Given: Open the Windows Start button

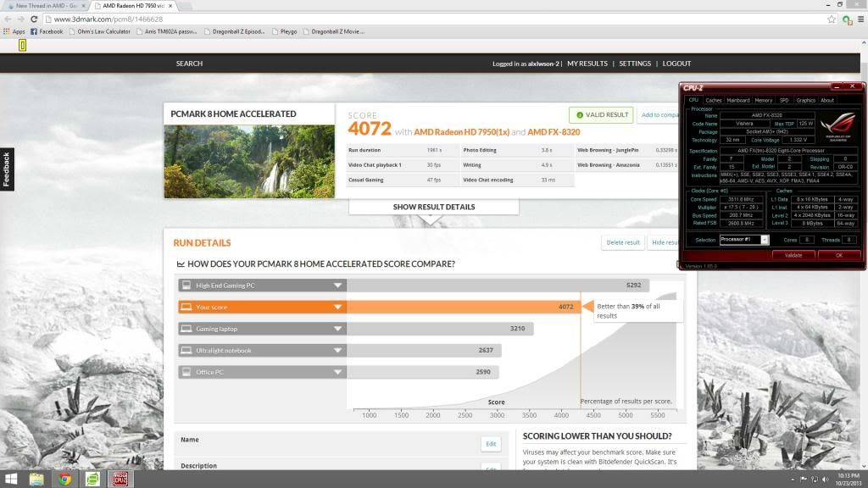Looking at the screenshot, I should coord(10,480).
